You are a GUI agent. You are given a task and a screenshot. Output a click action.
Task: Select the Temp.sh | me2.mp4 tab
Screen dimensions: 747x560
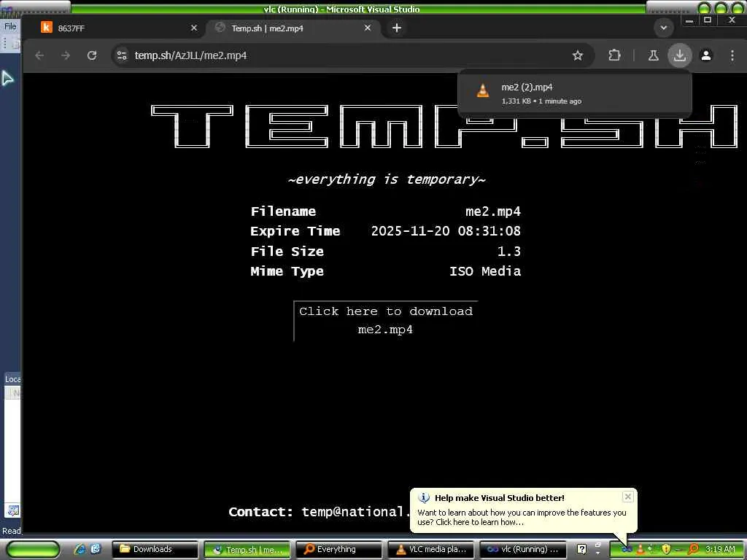tap(290, 28)
